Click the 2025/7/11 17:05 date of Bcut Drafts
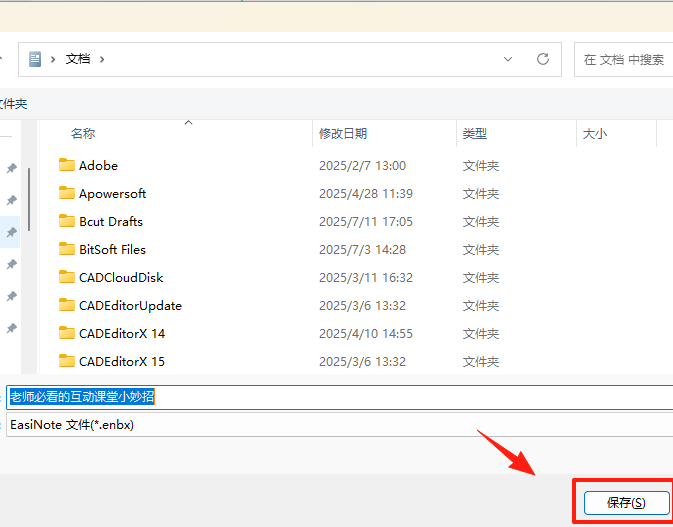Screen dimensions: 673x527 tap(366, 221)
